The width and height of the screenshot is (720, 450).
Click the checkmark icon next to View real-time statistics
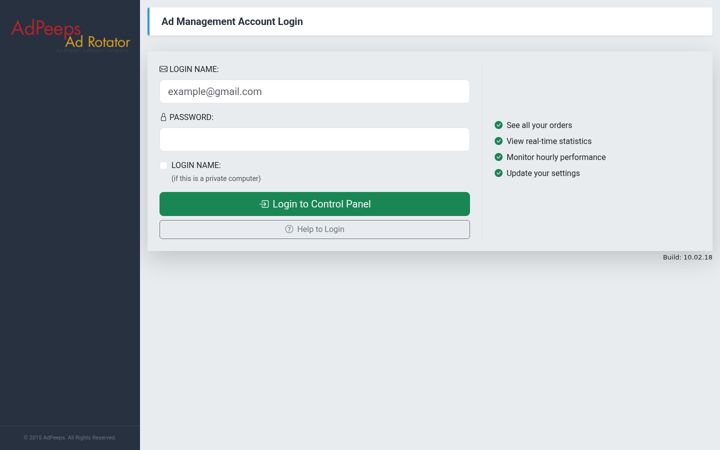click(498, 141)
